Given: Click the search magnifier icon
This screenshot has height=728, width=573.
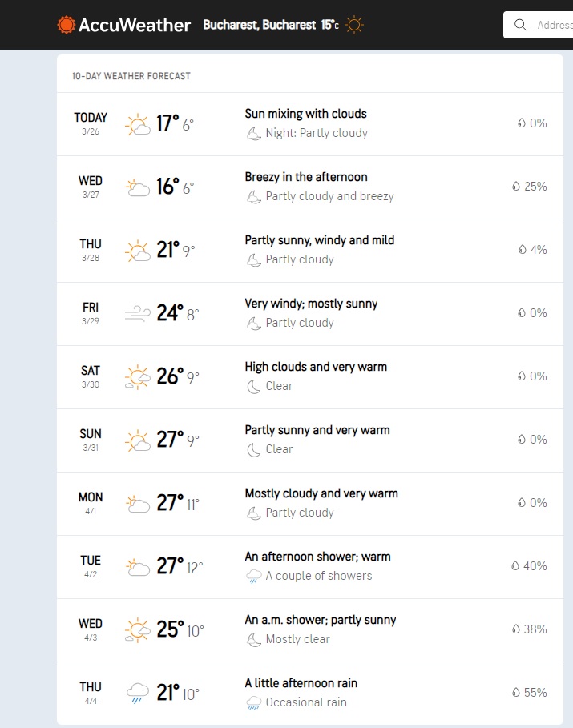Looking at the screenshot, I should pyautogui.click(x=522, y=25).
